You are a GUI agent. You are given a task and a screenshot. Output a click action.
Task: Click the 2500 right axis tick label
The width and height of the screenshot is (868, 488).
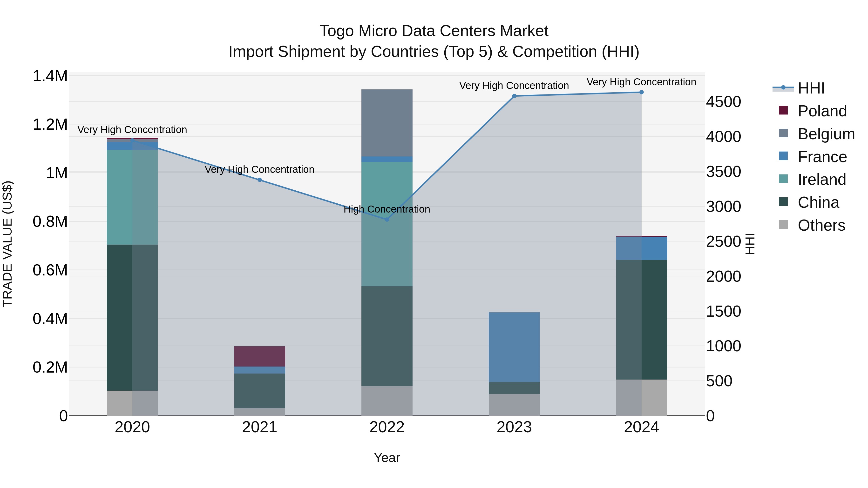tap(724, 241)
